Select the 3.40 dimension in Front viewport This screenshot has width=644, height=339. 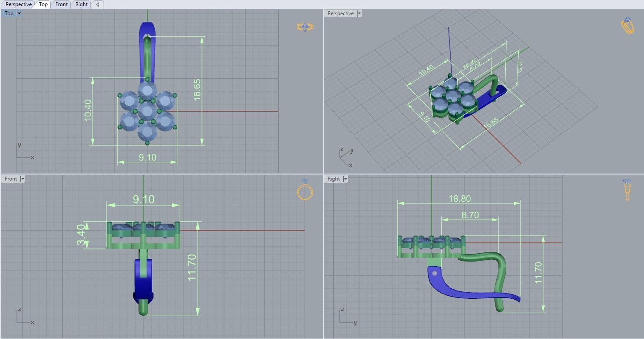click(x=82, y=236)
